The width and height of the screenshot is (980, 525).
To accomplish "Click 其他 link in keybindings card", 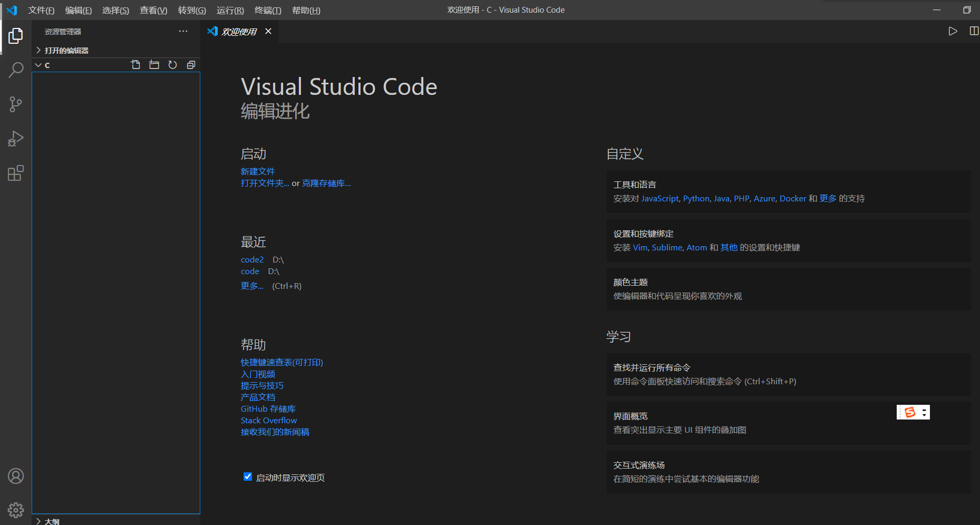I will point(729,247).
